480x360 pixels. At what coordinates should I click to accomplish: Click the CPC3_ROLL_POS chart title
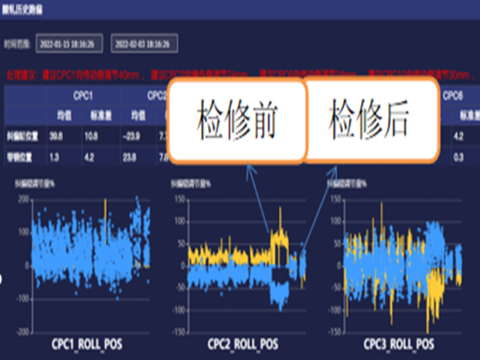point(399,344)
